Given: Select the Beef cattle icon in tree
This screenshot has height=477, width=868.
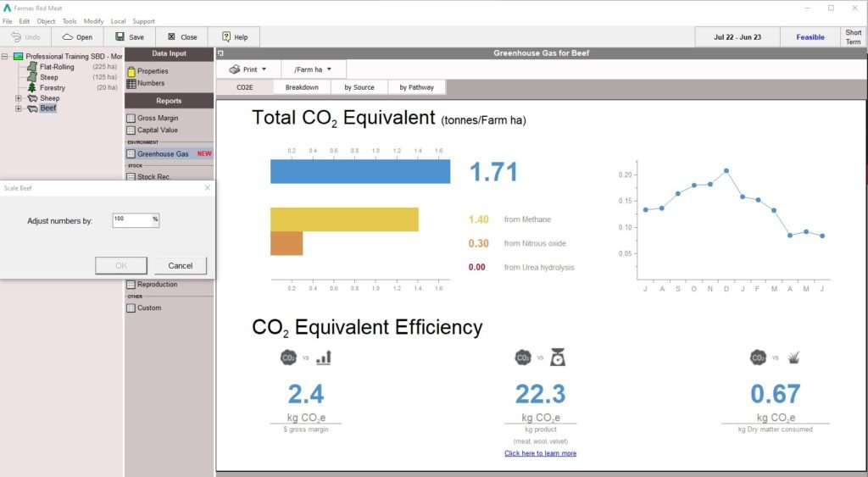Looking at the screenshot, I should (33, 108).
